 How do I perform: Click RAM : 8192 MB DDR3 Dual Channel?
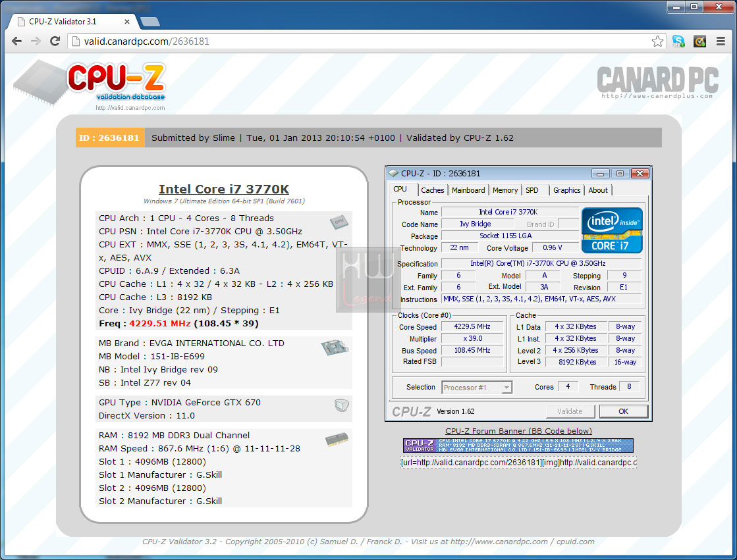(x=175, y=436)
